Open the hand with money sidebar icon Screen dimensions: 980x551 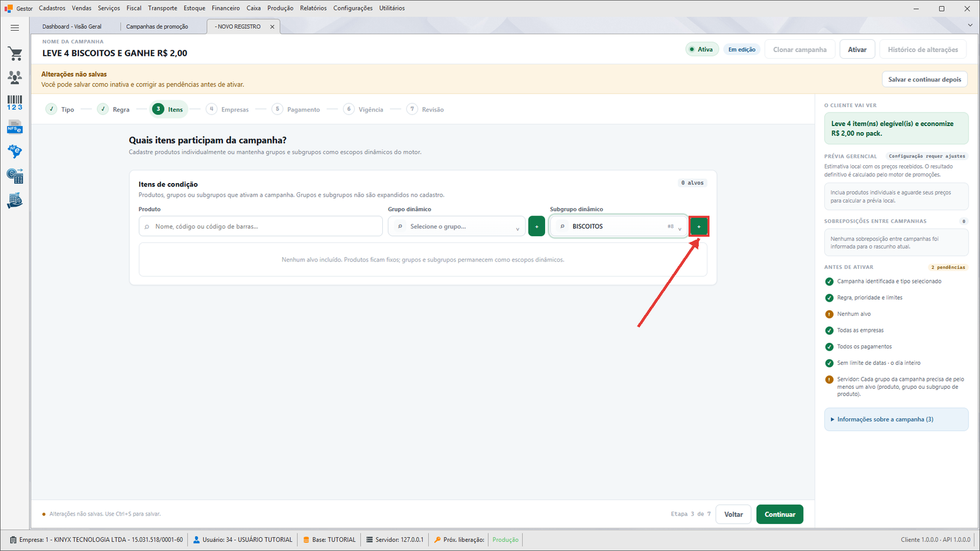coord(15,201)
